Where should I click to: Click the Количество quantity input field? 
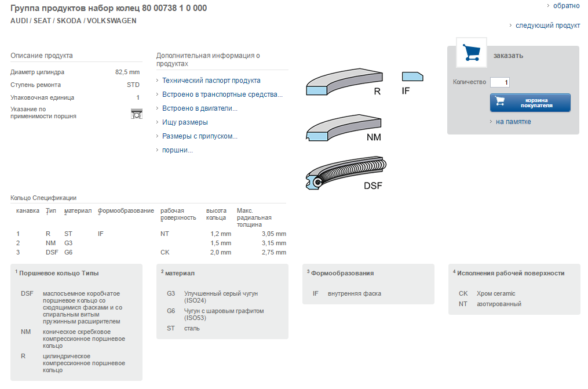click(x=500, y=82)
